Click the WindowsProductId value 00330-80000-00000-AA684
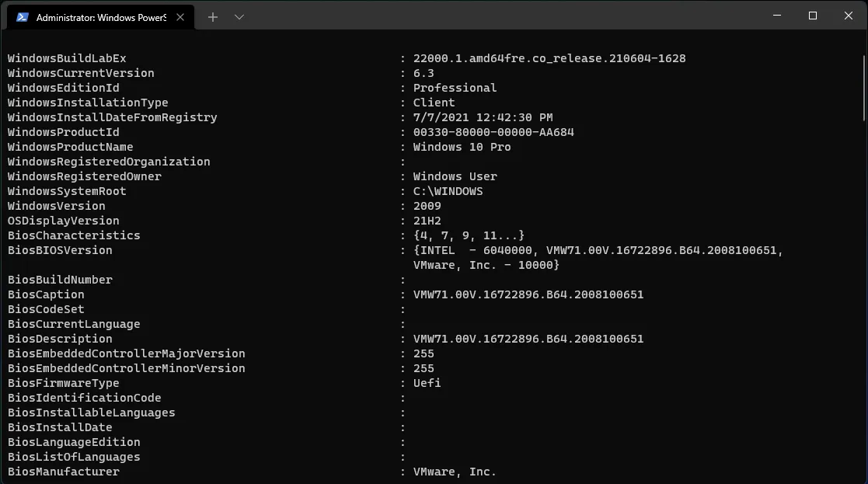 493,132
